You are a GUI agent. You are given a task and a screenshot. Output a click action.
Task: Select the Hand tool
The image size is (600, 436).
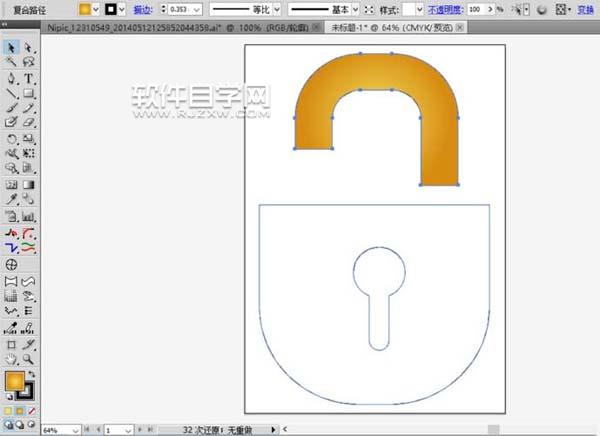[x=11, y=359]
